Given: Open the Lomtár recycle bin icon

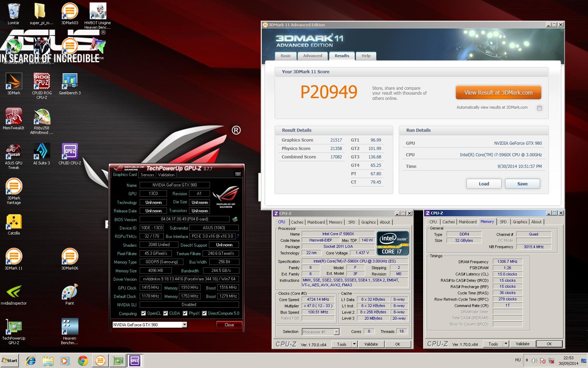Looking at the screenshot, I should point(14,14).
